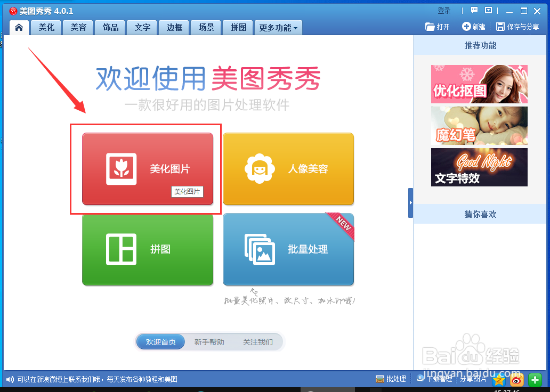Screen dimensions: 550x392
Task: Click the collage grid icon
Action: click(x=122, y=249)
